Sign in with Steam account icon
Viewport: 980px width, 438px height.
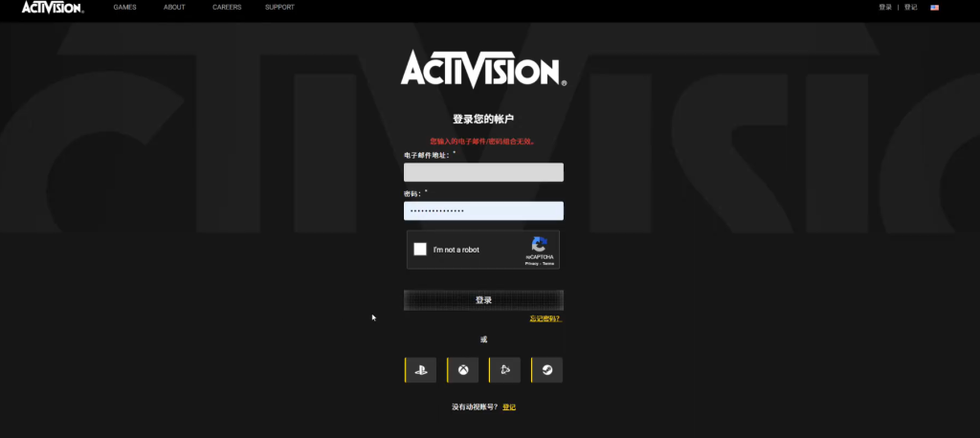click(547, 370)
